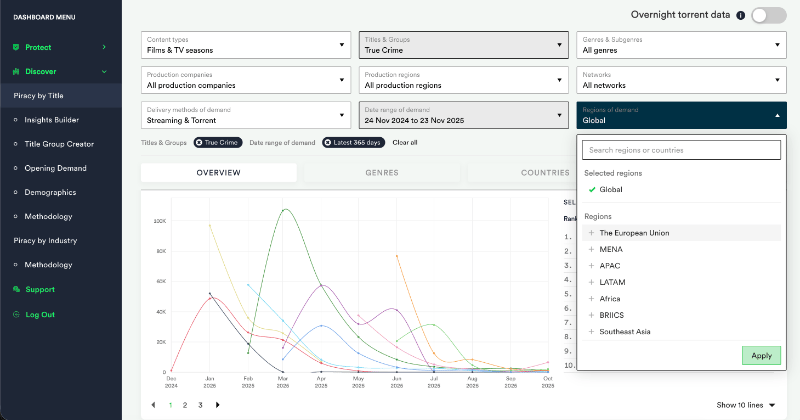This screenshot has width=800, height=420.
Task: Click the Apply button
Action: tap(761, 356)
